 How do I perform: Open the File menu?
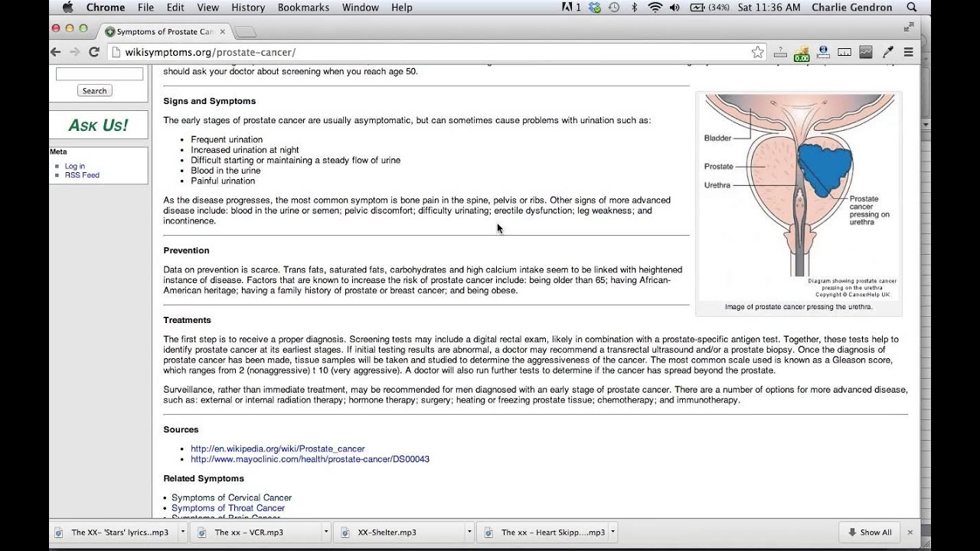click(145, 8)
